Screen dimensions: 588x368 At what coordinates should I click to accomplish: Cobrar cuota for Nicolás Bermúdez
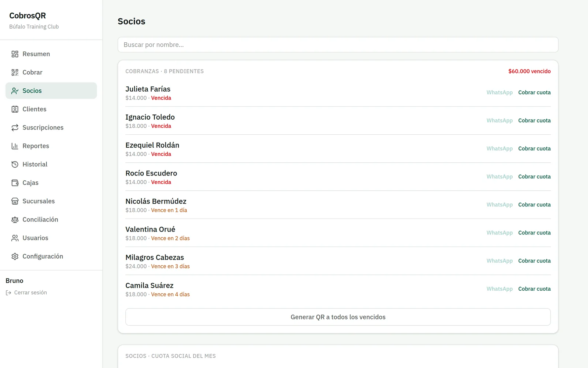click(534, 205)
